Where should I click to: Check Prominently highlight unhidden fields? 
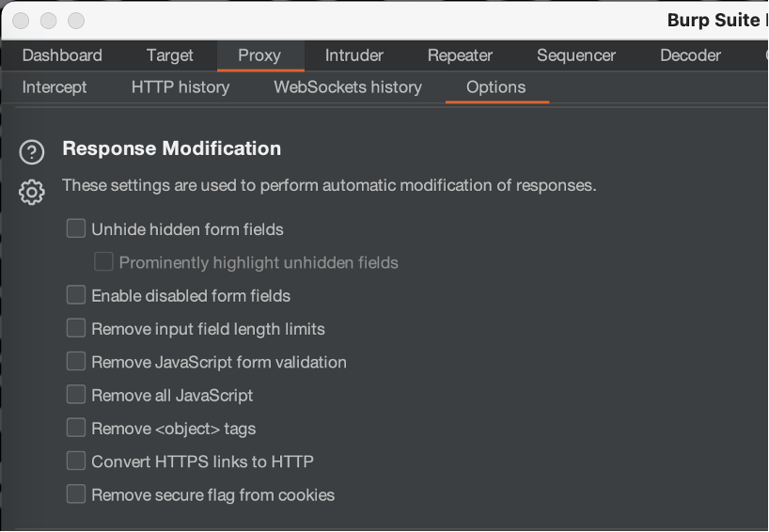tap(103, 262)
